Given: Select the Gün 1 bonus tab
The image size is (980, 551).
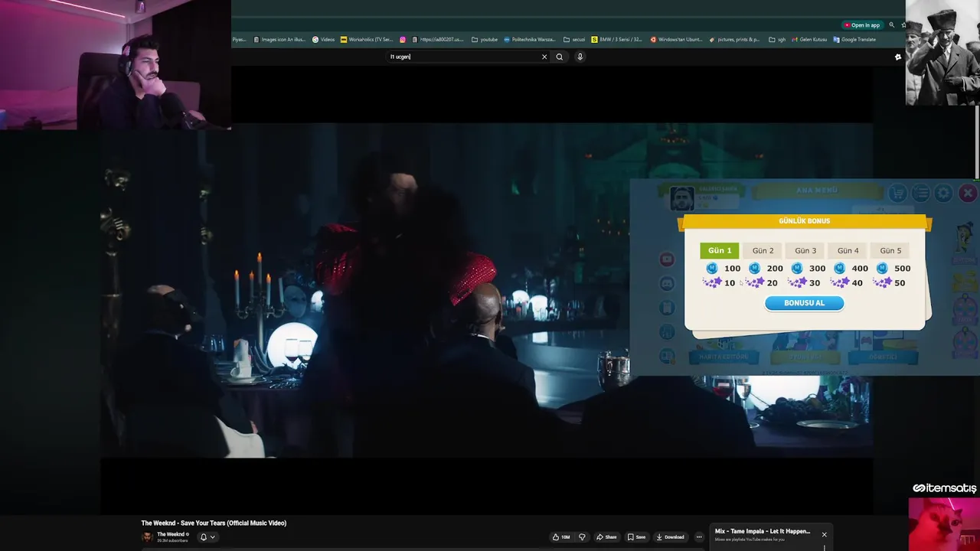Looking at the screenshot, I should click(x=720, y=250).
